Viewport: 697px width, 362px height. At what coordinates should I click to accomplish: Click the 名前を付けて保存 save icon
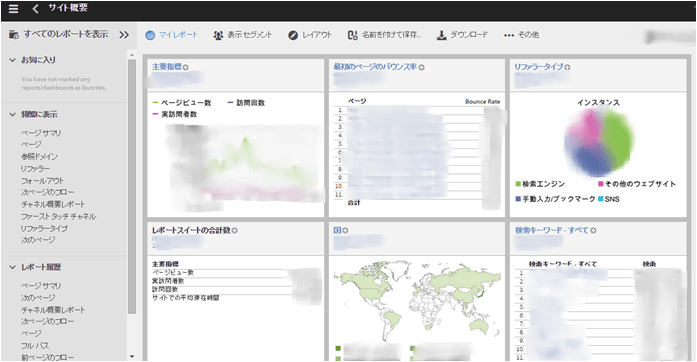tap(353, 35)
